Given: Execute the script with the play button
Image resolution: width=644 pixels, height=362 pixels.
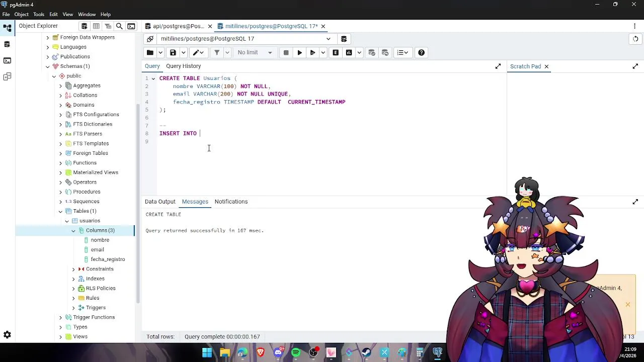Looking at the screenshot, I should click(299, 53).
